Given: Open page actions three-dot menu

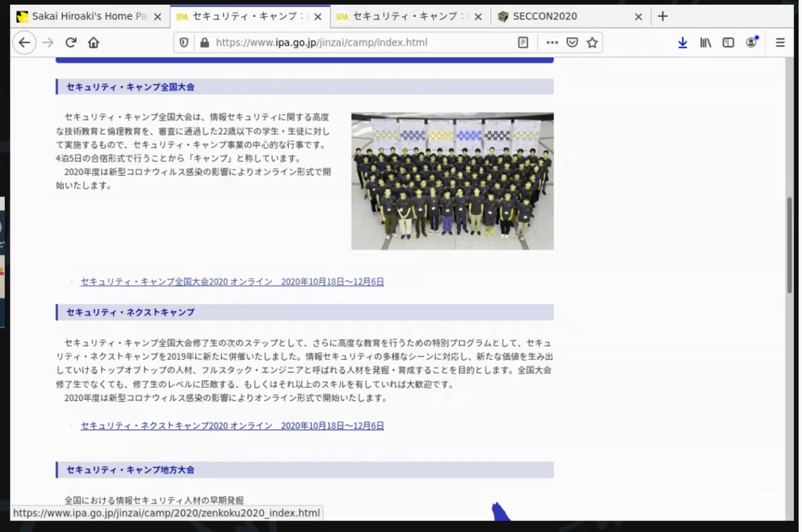Looking at the screenshot, I should [552, 42].
